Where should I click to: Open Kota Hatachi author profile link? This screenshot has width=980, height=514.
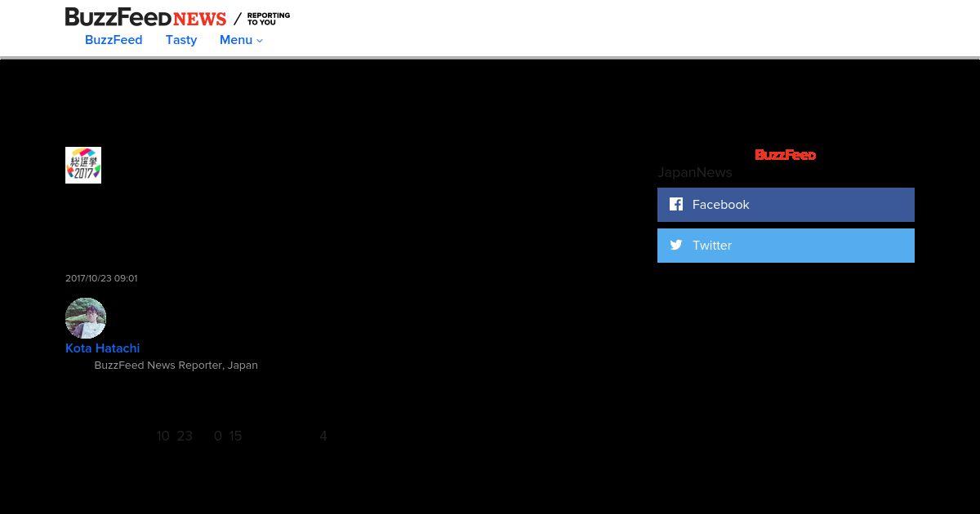[102, 348]
